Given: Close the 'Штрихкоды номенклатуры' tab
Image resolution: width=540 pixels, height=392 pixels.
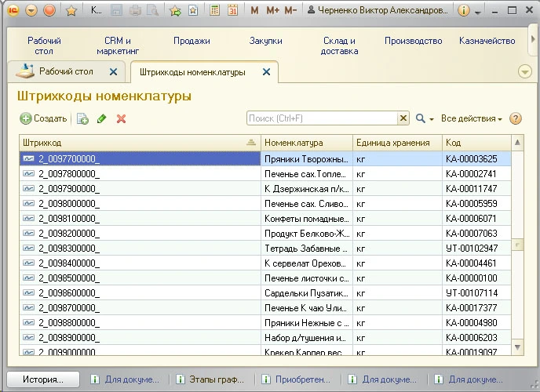Looking at the screenshot, I should click(266, 72).
